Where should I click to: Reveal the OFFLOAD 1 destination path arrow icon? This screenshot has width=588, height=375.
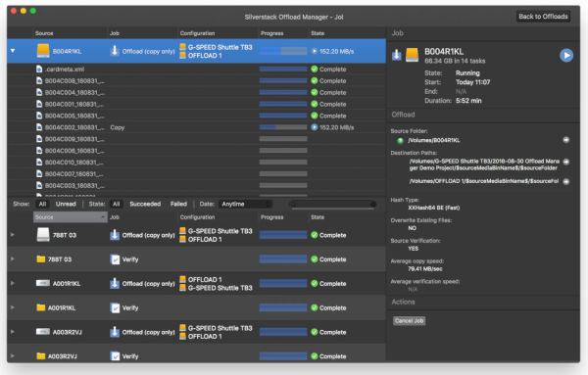tap(565, 181)
